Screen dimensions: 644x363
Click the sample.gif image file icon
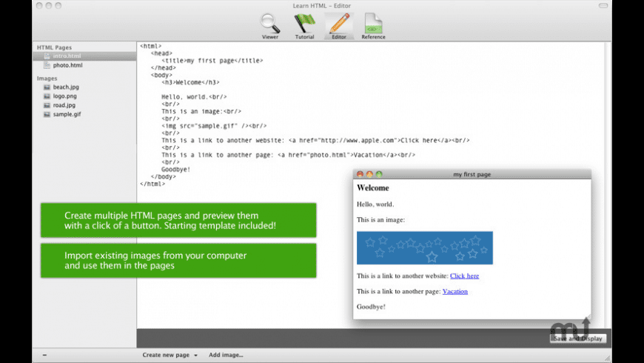pos(47,114)
